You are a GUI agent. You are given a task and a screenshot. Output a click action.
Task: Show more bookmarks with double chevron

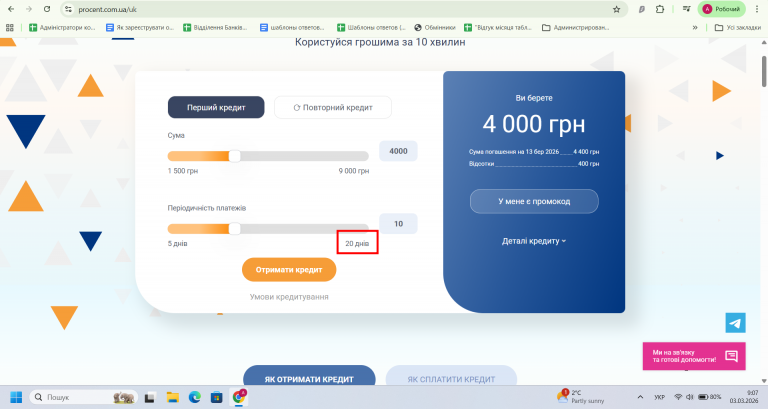pyautogui.click(x=695, y=27)
